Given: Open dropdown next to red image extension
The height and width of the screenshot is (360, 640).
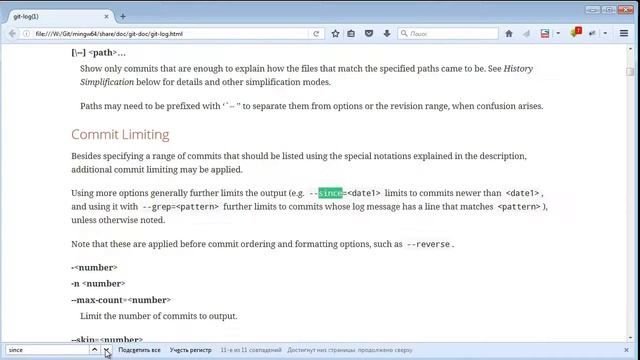Looking at the screenshot, I should [x=558, y=34].
